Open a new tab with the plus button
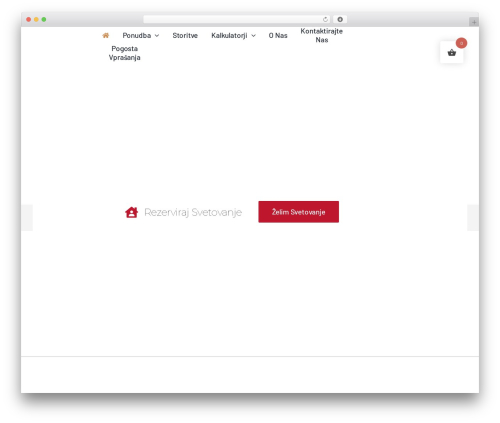Image resolution: width=500 pixels, height=423 pixels. point(474,22)
